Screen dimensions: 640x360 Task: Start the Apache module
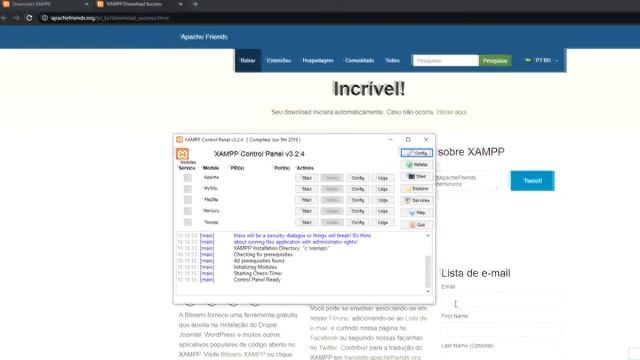[x=307, y=178]
